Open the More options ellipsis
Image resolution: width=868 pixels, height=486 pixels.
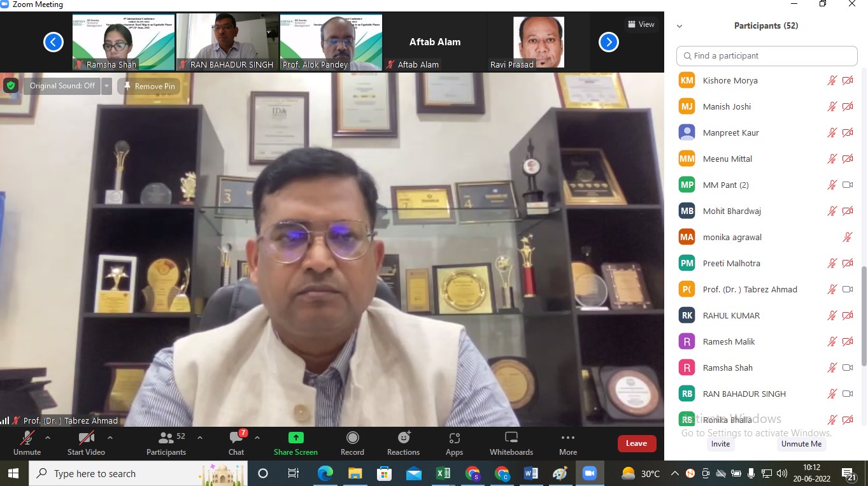click(567, 438)
